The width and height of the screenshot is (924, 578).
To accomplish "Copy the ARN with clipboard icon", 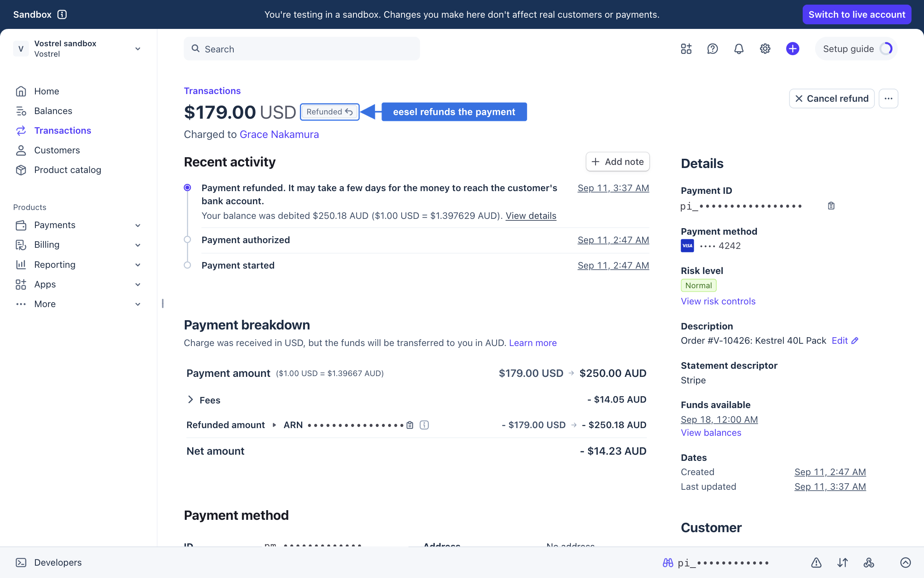I will [x=410, y=425].
